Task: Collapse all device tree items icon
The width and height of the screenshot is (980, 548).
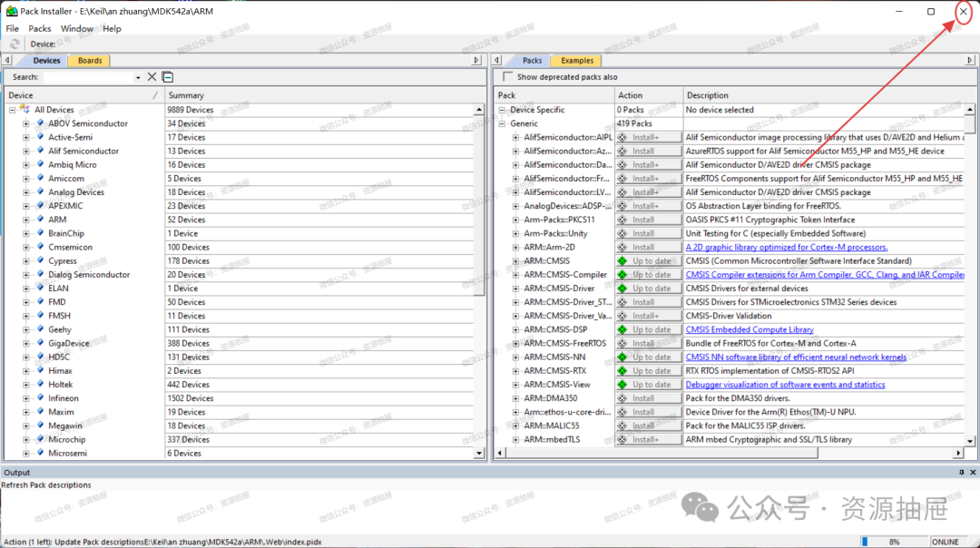Action: tap(168, 77)
